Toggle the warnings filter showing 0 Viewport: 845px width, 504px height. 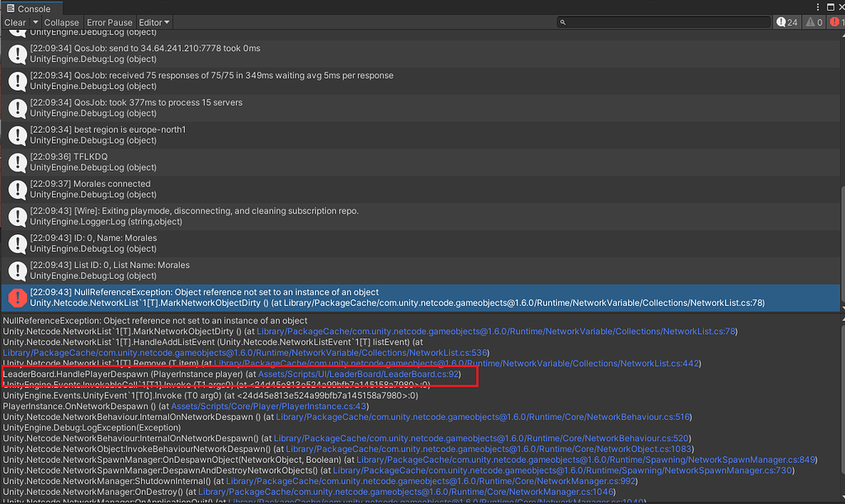pyautogui.click(x=814, y=22)
